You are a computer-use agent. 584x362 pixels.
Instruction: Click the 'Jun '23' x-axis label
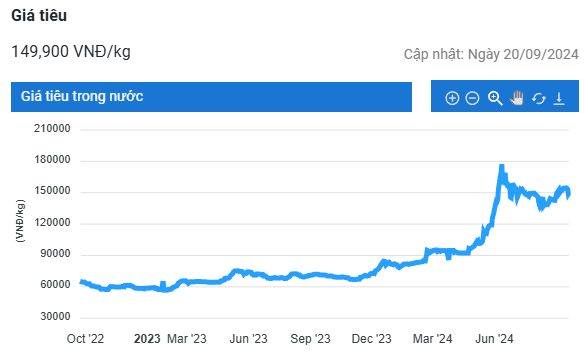tap(248, 339)
